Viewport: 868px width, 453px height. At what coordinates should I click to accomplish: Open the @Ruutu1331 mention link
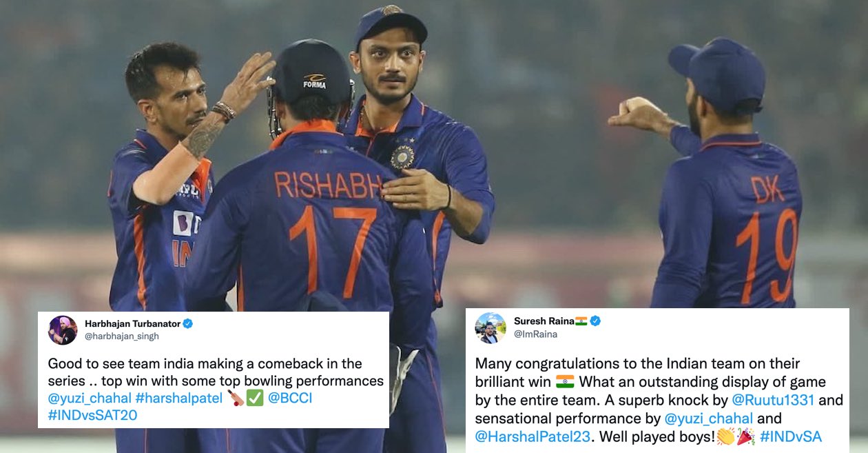[x=773, y=401]
